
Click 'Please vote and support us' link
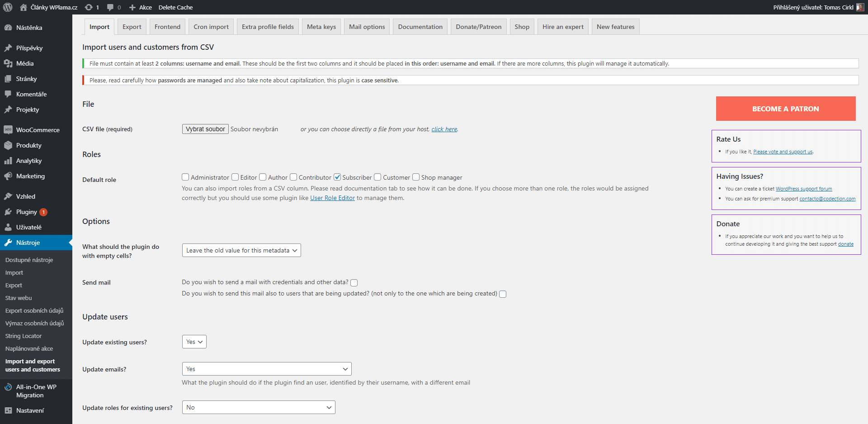coord(783,152)
